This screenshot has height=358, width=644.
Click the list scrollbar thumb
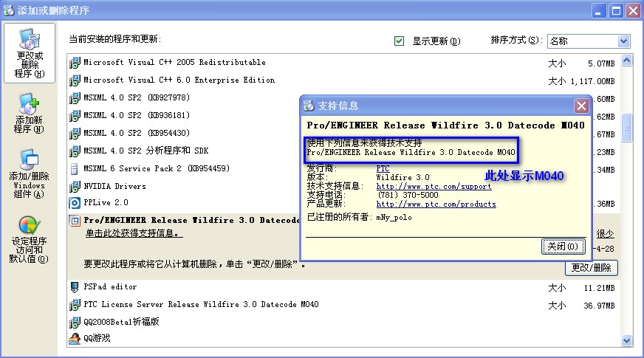tap(626, 128)
